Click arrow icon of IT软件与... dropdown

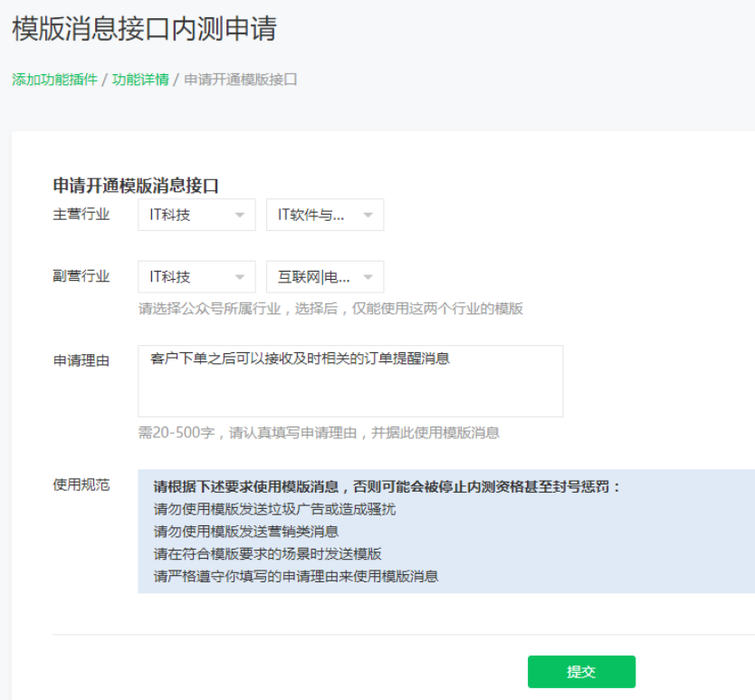coord(368,216)
